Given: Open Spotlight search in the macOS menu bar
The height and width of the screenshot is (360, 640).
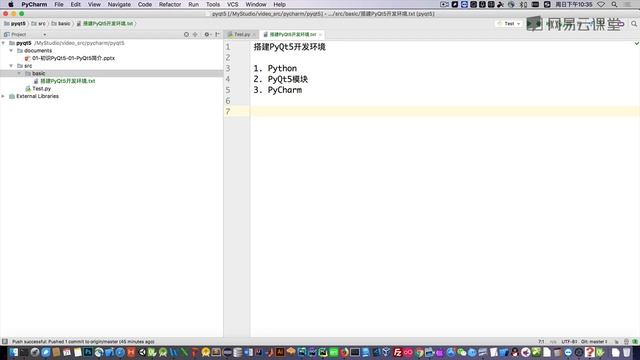Looking at the screenshot, I should tap(614, 4).
